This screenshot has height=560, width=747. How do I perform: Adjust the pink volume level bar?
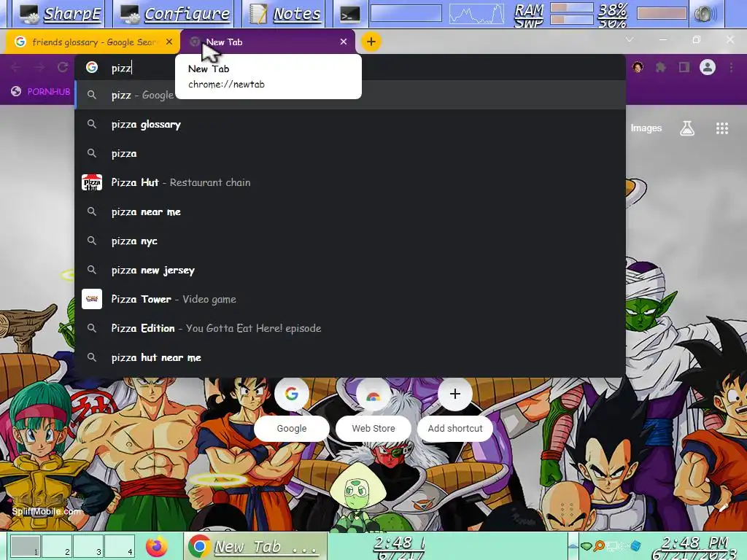point(662,13)
